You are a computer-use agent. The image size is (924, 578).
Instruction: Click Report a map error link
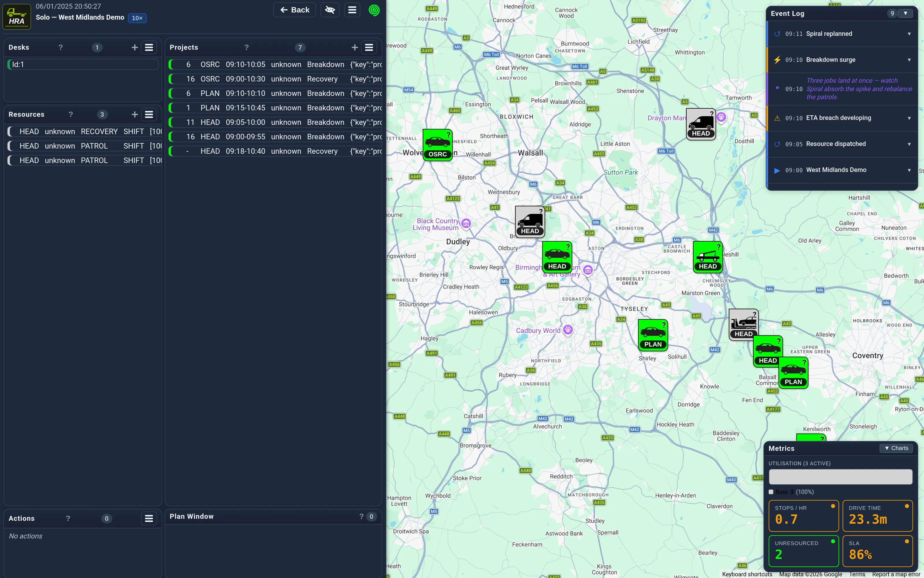coord(896,574)
